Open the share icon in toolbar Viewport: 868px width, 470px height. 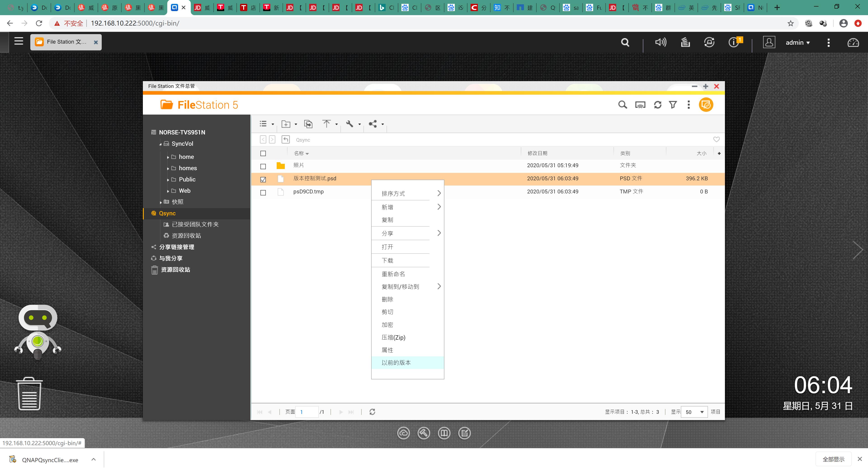tap(373, 124)
